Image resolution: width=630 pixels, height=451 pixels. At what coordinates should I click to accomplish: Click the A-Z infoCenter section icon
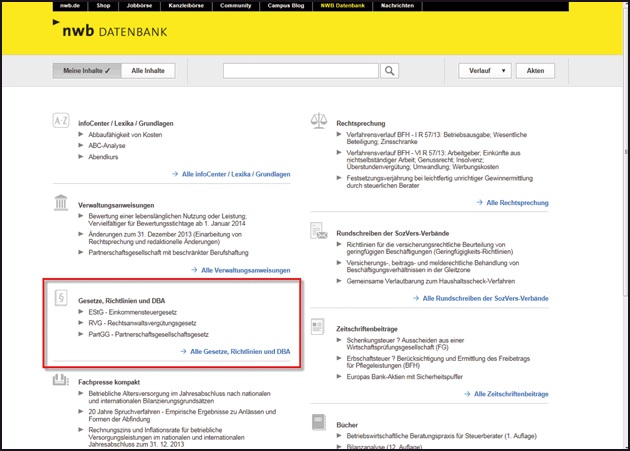[x=60, y=121]
